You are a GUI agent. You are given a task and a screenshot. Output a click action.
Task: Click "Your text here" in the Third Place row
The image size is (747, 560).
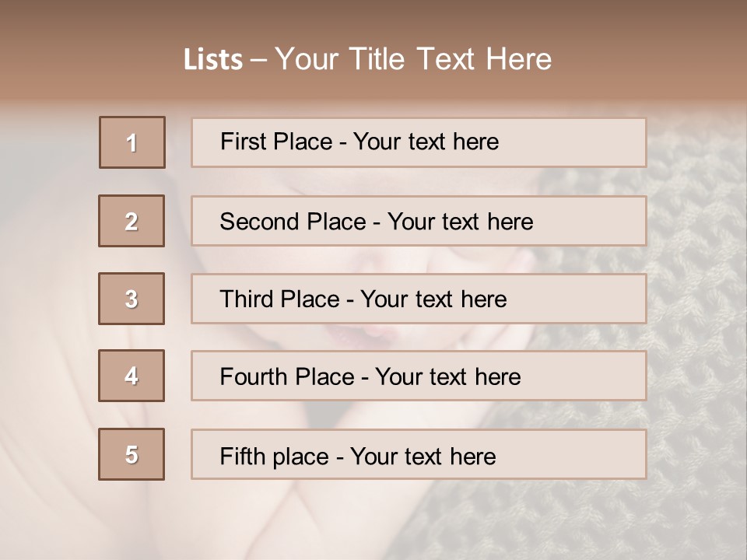tap(433, 299)
